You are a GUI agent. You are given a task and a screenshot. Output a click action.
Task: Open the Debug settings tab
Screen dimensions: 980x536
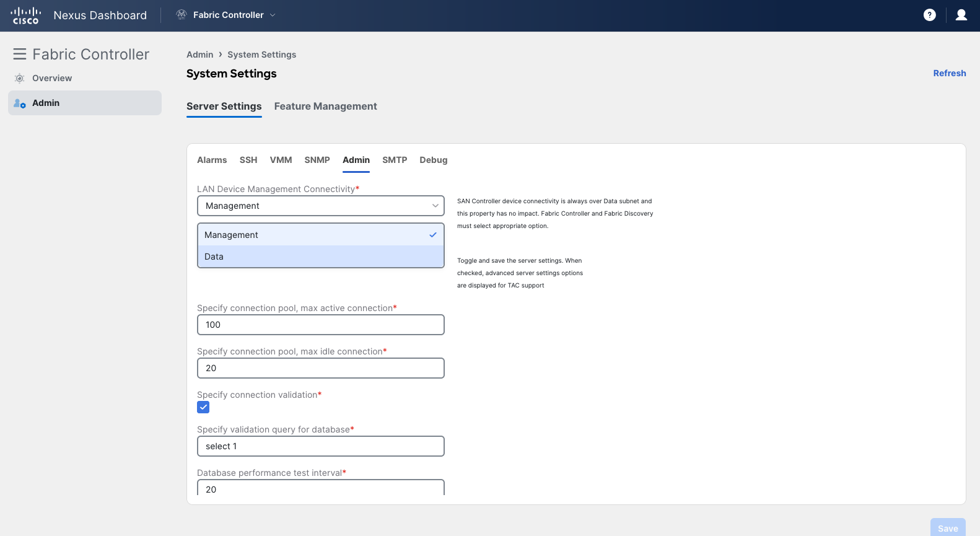coord(434,160)
